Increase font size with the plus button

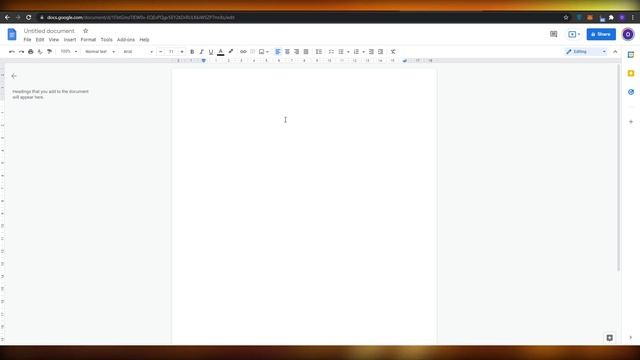point(182,52)
